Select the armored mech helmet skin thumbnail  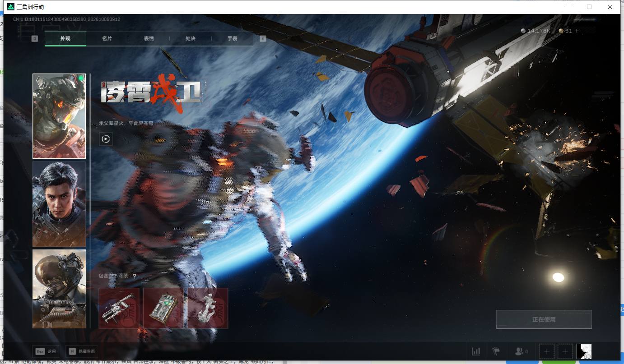59,116
